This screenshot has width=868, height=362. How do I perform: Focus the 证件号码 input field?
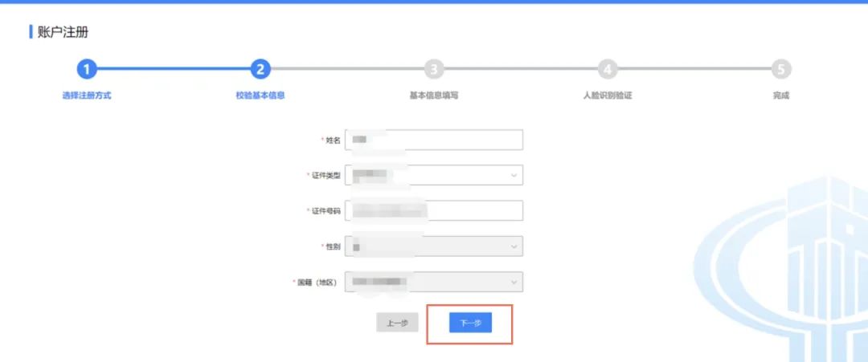tap(433, 210)
